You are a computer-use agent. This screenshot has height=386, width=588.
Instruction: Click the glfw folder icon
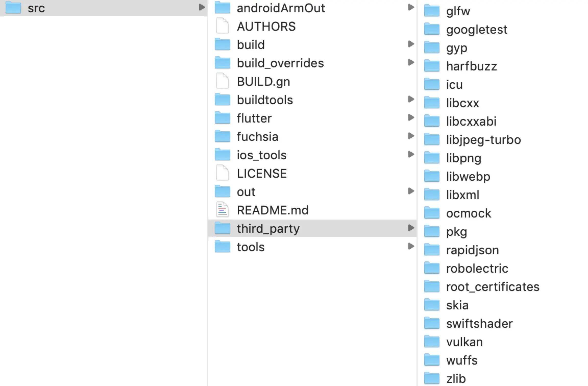pyautogui.click(x=432, y=10)
